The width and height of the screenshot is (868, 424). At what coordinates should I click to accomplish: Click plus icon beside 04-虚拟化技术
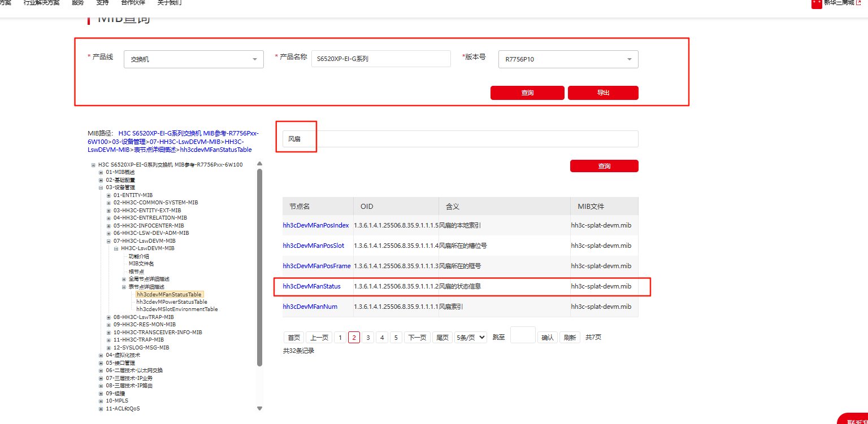101,355
